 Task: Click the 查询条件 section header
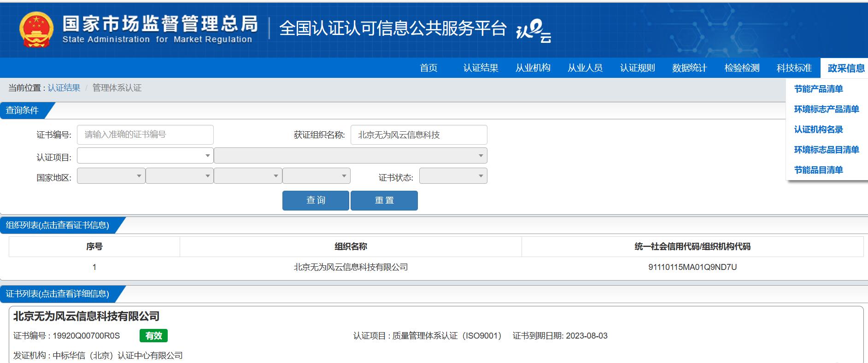[x=22, y=111]
